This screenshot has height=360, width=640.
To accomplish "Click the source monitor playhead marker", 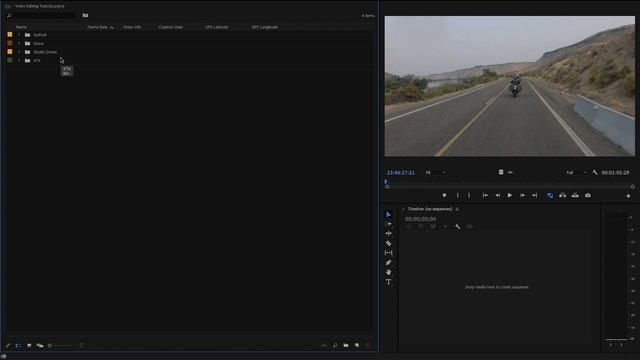I will (x=386, y=182).
